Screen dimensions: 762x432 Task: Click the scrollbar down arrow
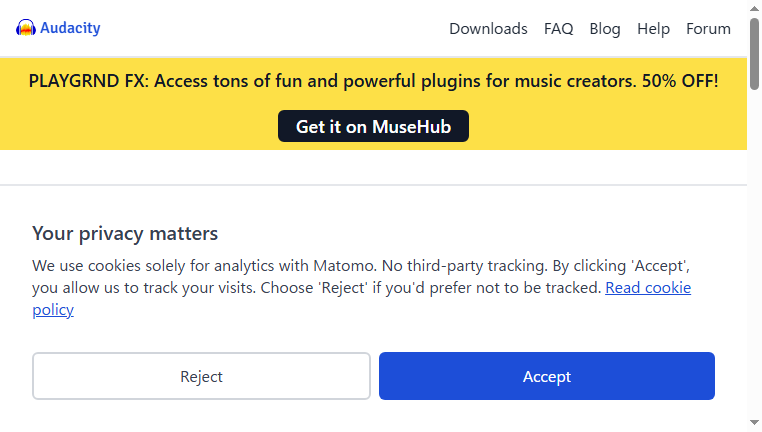point(754,423)
